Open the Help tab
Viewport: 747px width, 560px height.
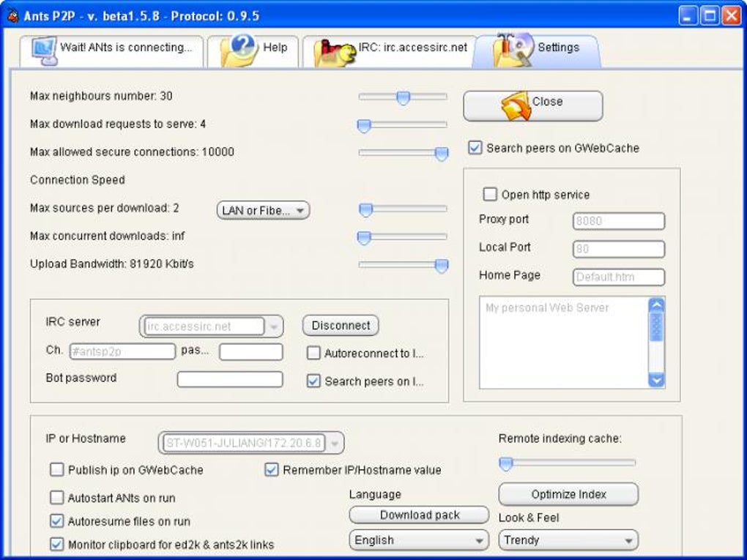pyautogui.click(x=253, y=51)
